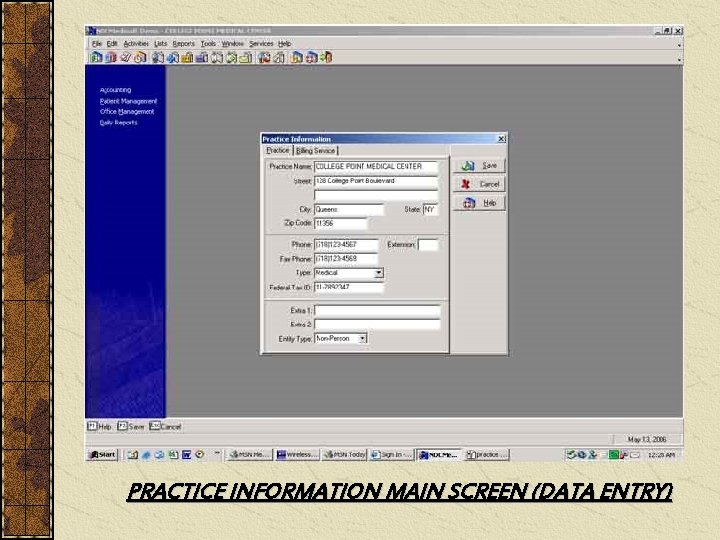Screen dimensions: 720x540
Task: Open the Window menu
Action: [x=232, y=44]
